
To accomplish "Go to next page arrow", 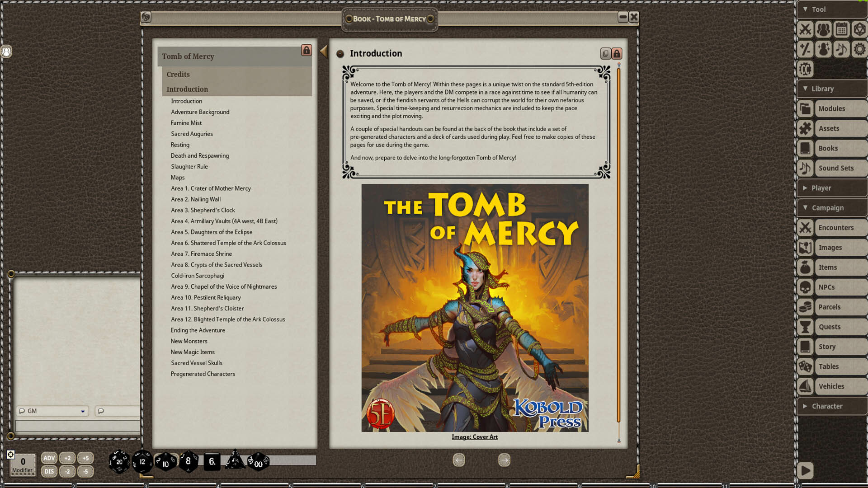I will (x=504, y=460).
